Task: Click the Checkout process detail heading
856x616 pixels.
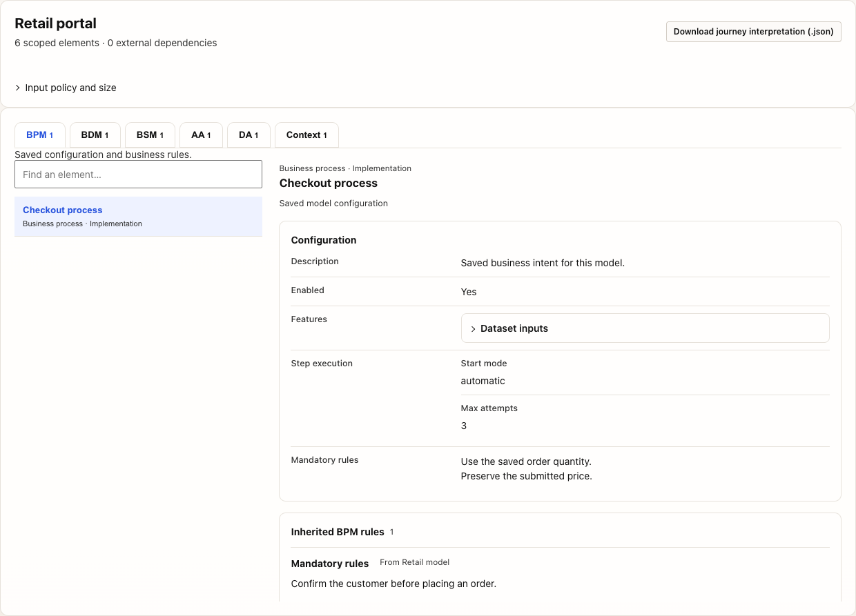Action: click(329, 183)
